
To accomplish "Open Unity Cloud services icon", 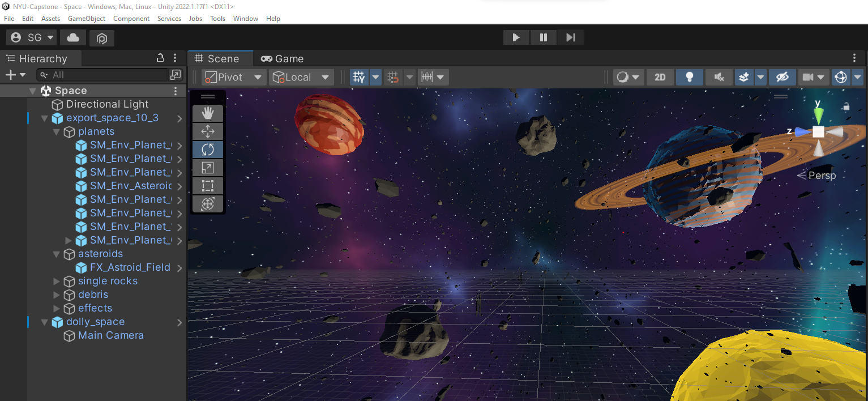I will (x=73, y=37).
